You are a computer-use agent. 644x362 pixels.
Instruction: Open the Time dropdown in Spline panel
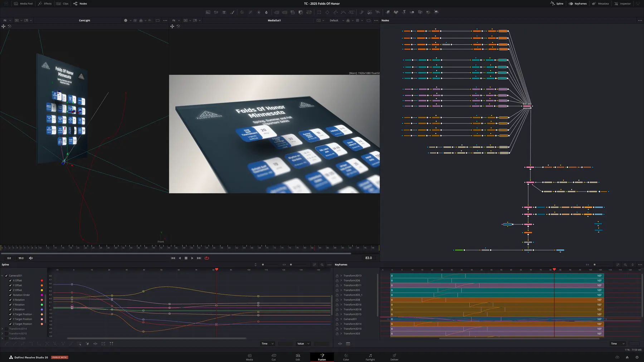(x=268, y=344)
